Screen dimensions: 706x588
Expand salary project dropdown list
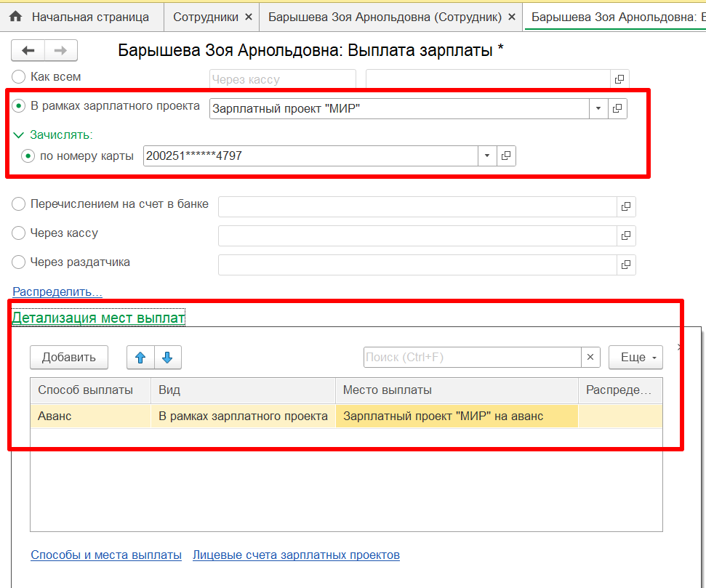point(598,108)
